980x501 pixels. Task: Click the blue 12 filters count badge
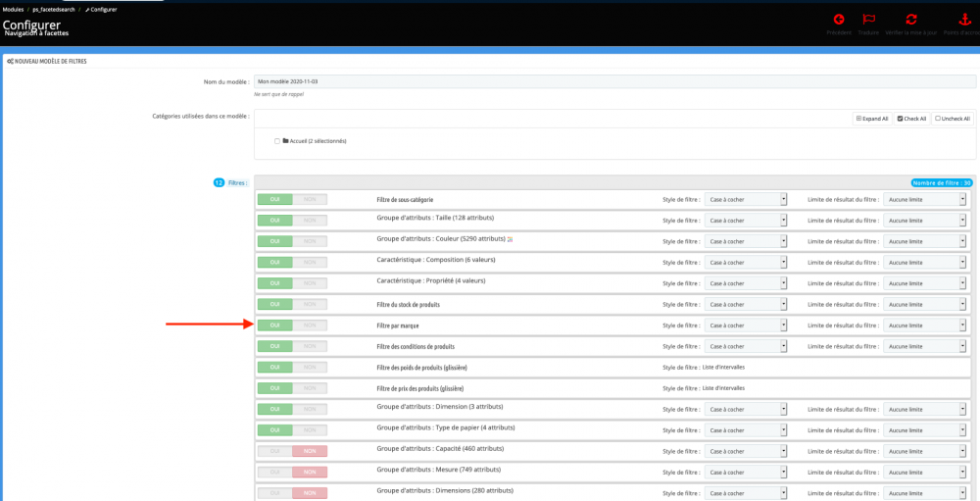pos(220,182)
